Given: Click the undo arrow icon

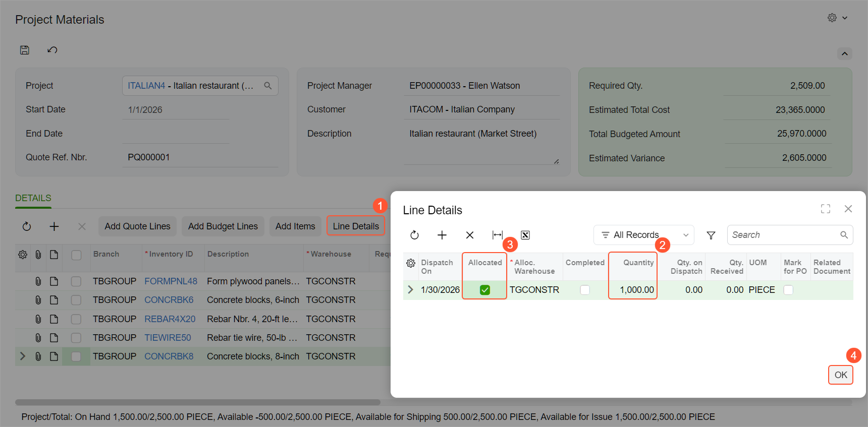Looking at the screenshot, I should point(52,50).
